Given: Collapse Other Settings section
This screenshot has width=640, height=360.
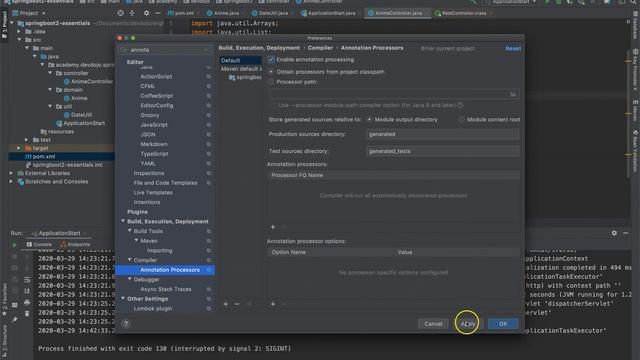Looking at the screenshot, I should pyautogui.click(x=123, y=299).
